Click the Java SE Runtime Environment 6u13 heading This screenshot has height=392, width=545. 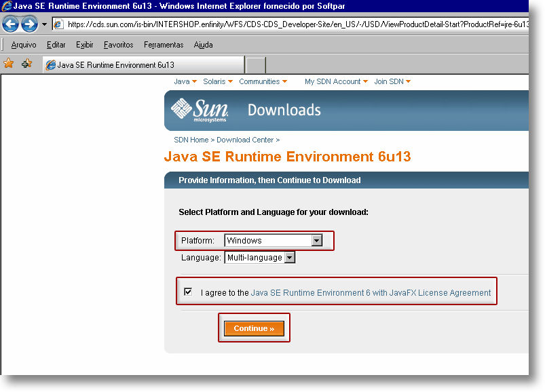(x=288, y=157)
